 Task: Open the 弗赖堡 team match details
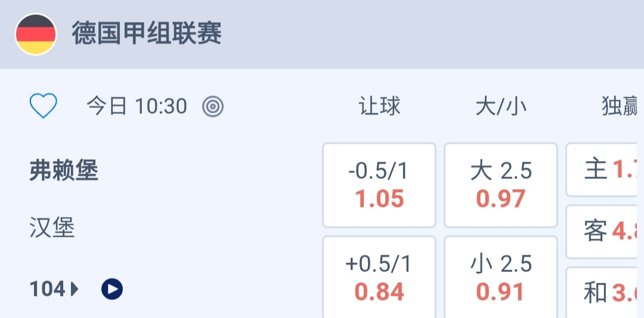coord(64,172)
